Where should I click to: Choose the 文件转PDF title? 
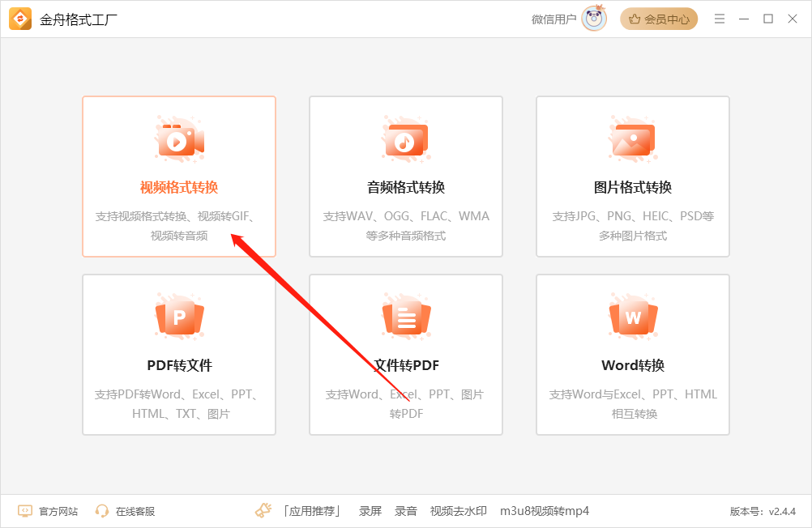(x=406, y=365)
